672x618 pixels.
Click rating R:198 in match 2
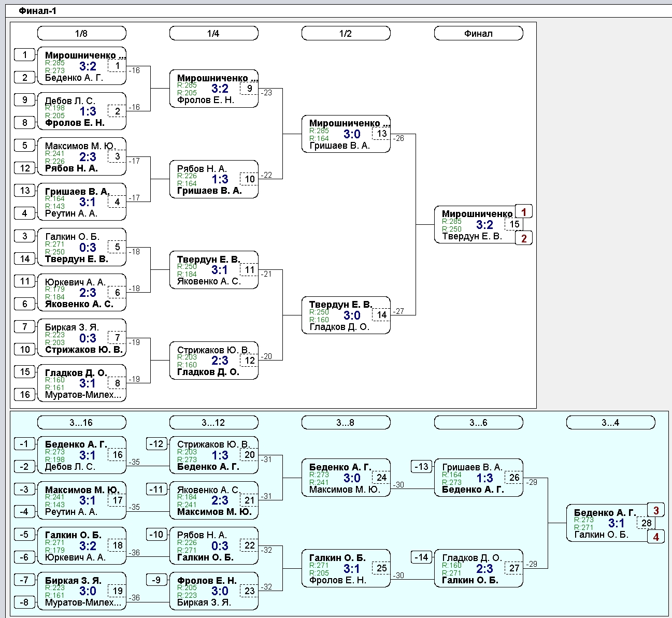pyautogui.click(x=55, y=108)
